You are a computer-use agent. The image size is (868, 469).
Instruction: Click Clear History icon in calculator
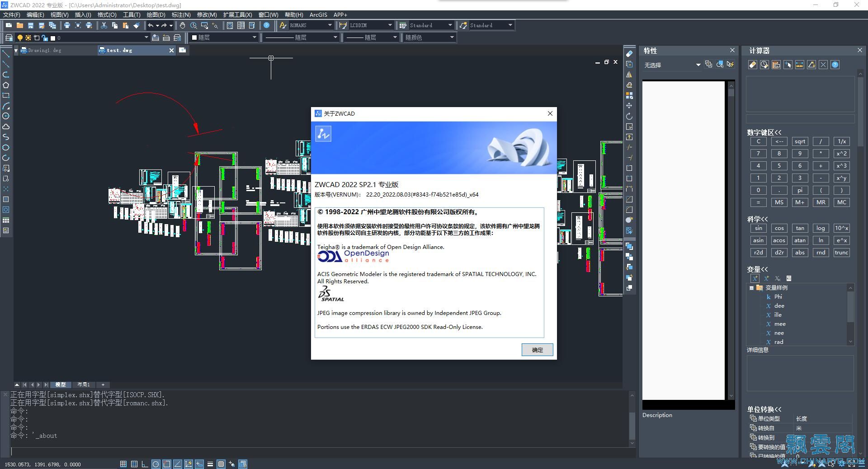coord(764,65)
